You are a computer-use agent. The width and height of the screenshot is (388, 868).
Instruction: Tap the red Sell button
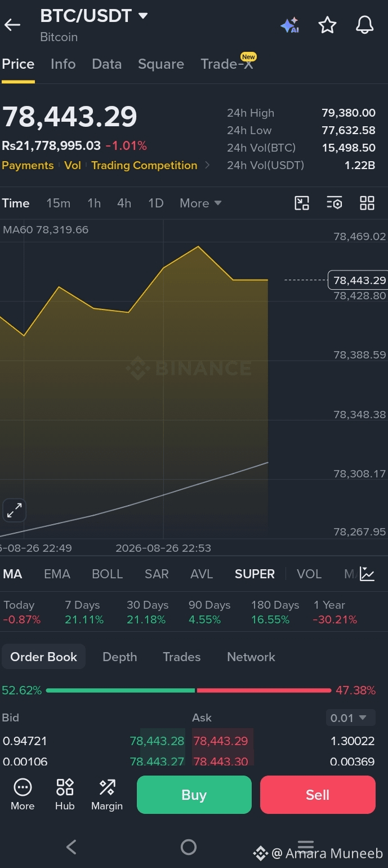click(318, 795)
